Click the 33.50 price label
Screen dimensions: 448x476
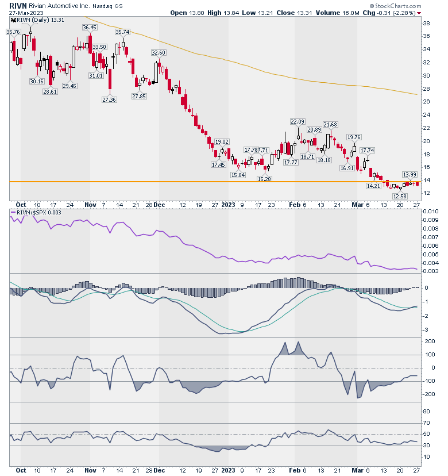pyautogui.click(x=99, y=47)
